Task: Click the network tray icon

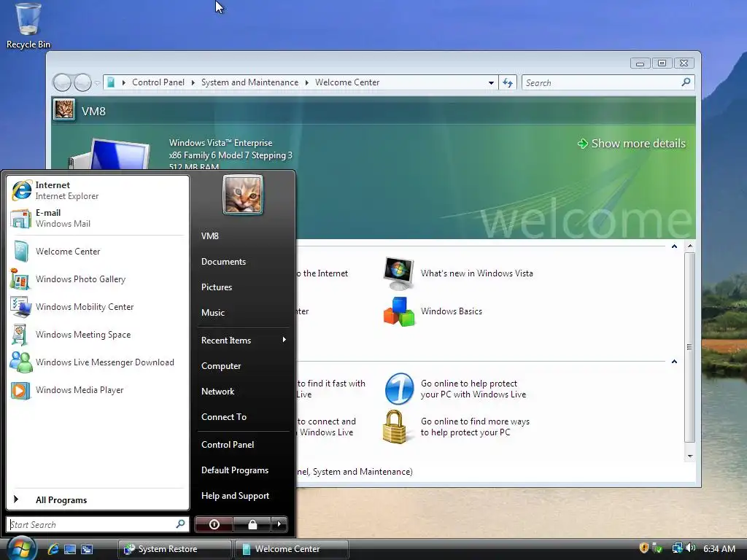Action: (677, 548)
